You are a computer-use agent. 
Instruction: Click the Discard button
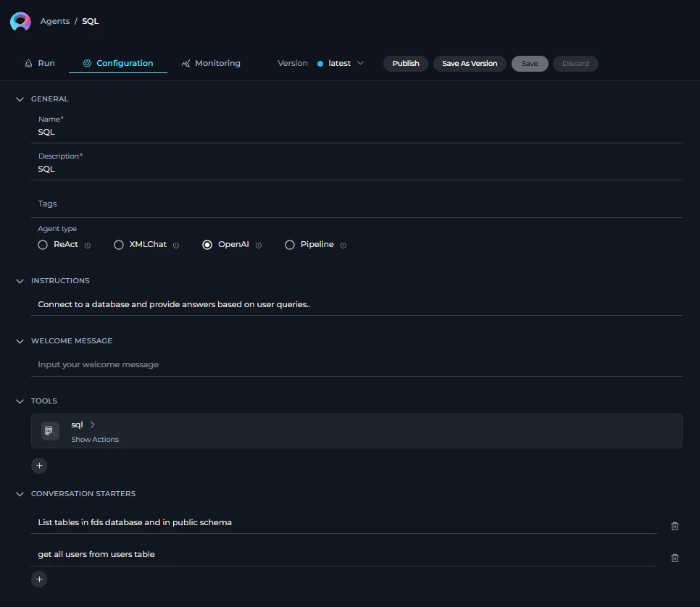575,63
